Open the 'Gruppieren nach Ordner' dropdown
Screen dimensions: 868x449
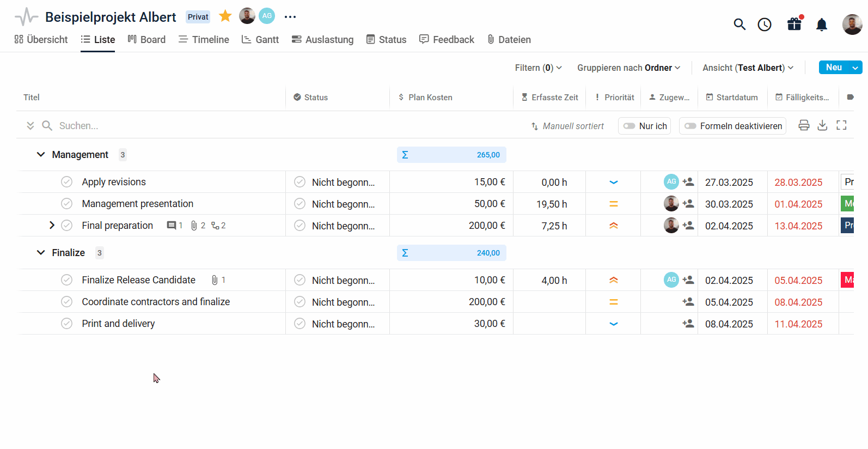coord(628,68)
